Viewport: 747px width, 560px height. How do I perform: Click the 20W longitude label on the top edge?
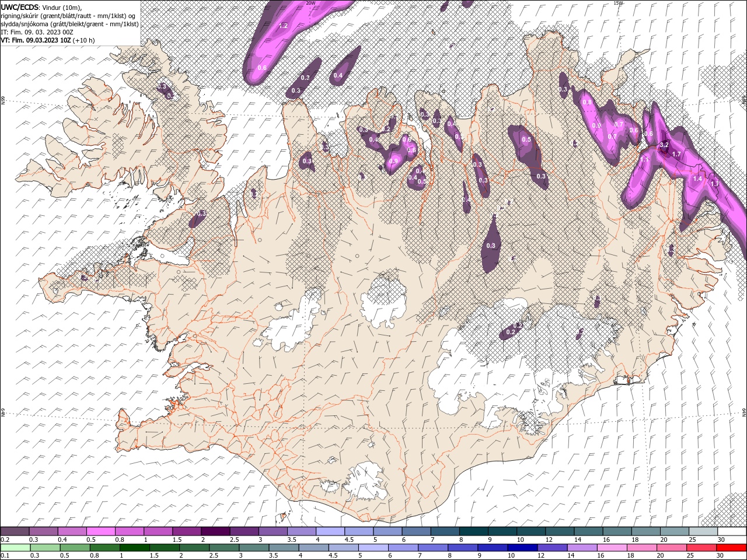pyautogui.click(x=310, y=3)
